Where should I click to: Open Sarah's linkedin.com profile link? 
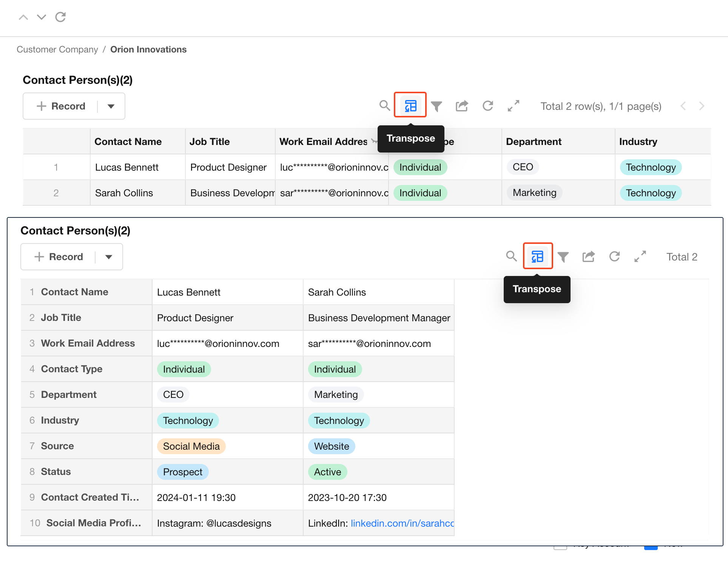402,523
